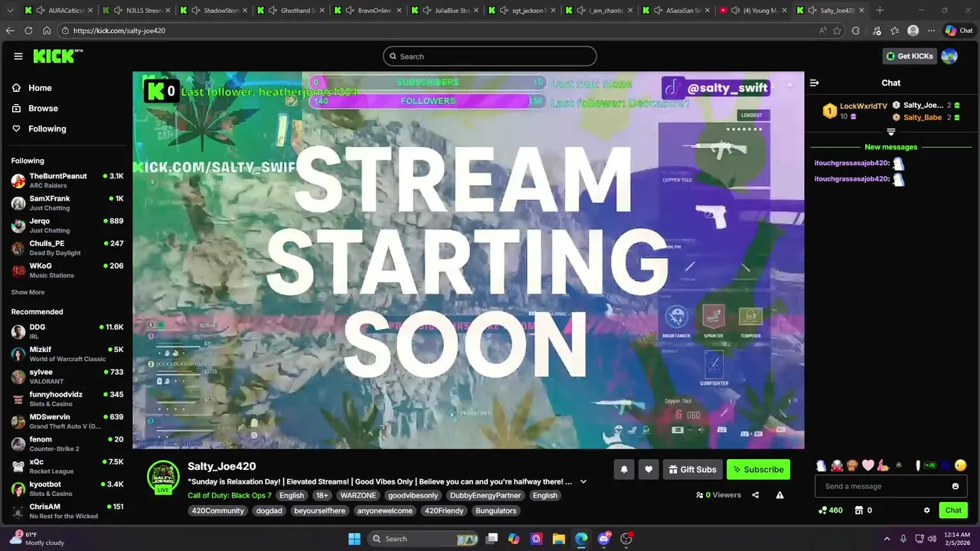Click LockWxrldTV in chat leaderboard
Screen dimensions: 980x551
tap(864, 106)
